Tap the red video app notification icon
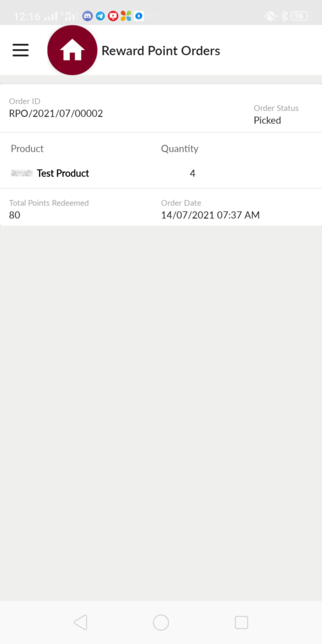Image resolution: width=322 pixels, height=644 pixels. coord(113,16)
